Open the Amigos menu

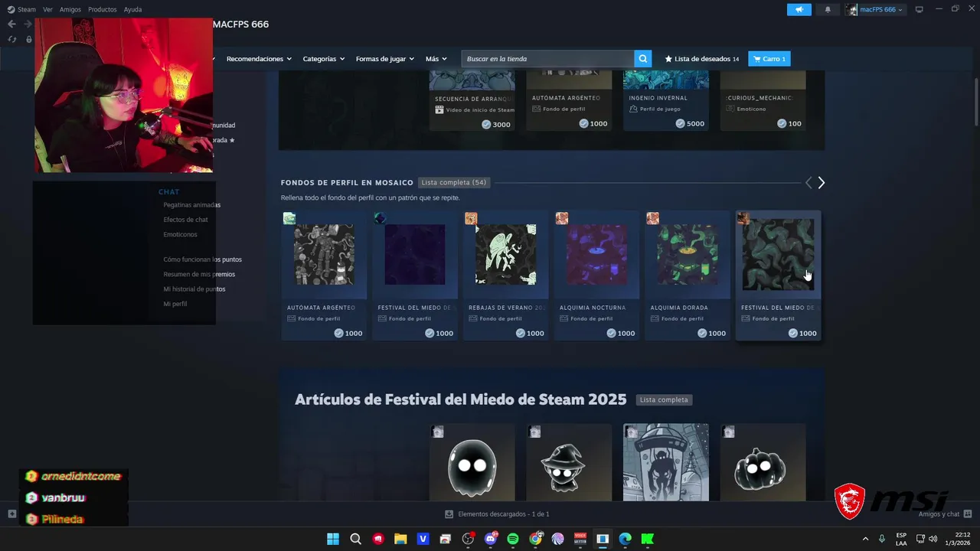click(70, 9)
